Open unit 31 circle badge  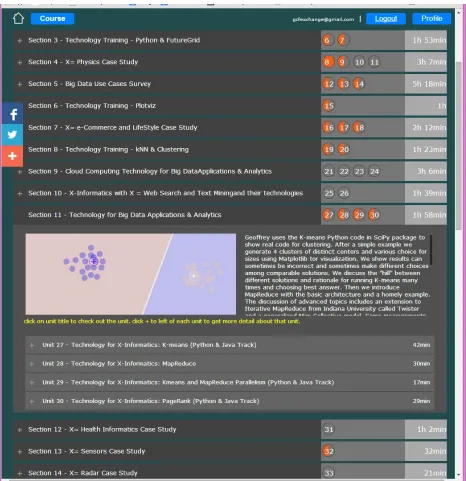329,430
